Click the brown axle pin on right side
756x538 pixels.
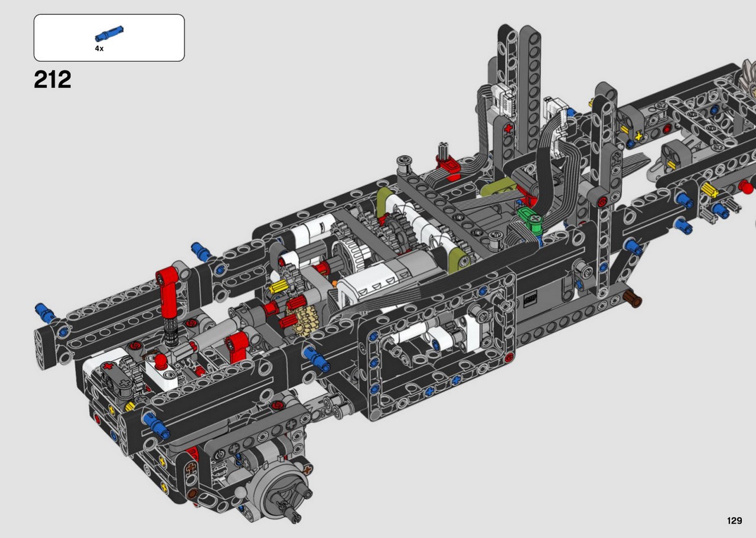click(633, 298)
